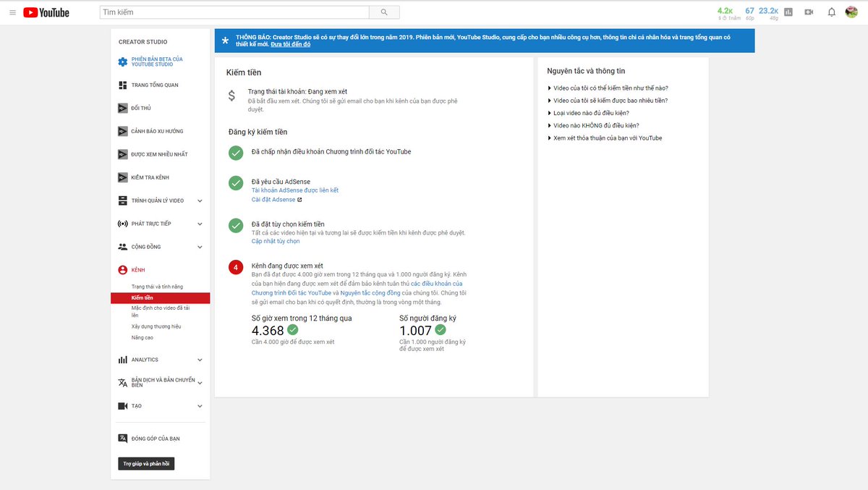Open Được xem nhiều nhất

click(x=159, y=155)
